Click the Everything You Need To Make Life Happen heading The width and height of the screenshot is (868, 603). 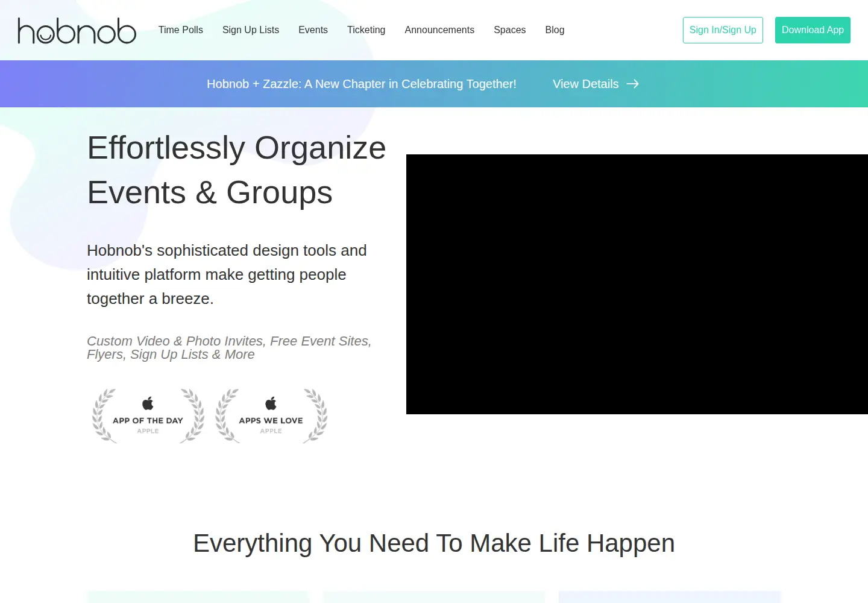coord(434,543)
